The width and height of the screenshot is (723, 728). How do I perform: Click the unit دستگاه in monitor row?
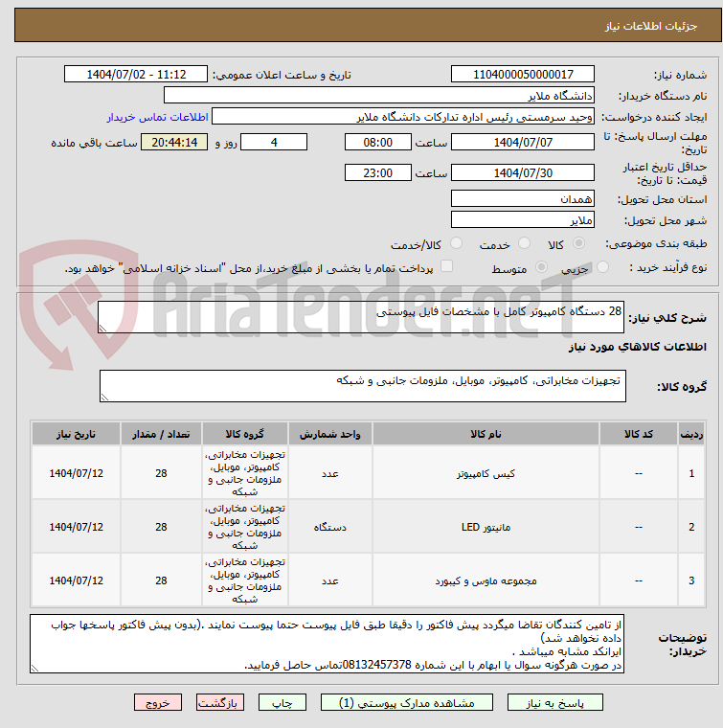click(330, 528)
